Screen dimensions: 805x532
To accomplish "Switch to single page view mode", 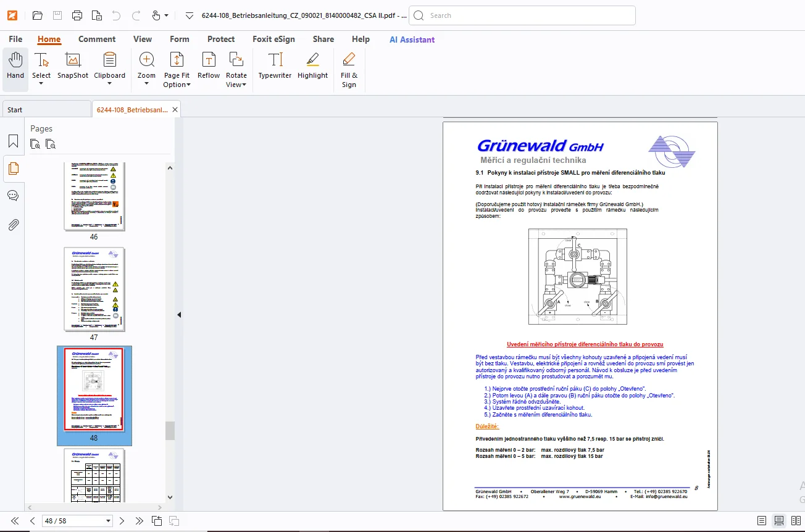I will pos(762,521).
